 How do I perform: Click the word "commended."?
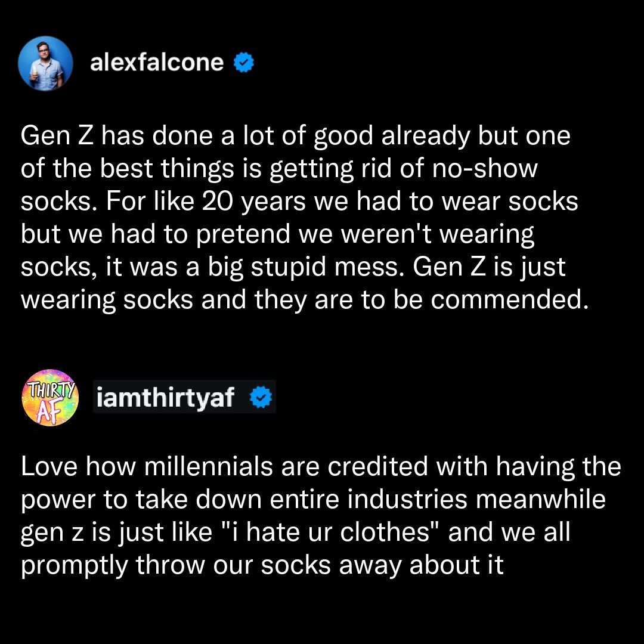point(510,300)
